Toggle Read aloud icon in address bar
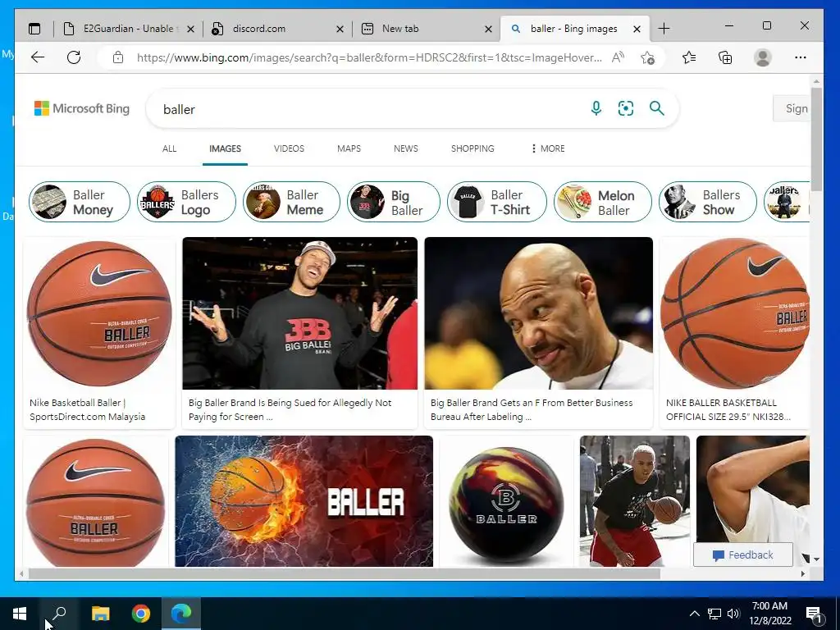The width and height of the screenshot is (840, 630). click(618, 57)
